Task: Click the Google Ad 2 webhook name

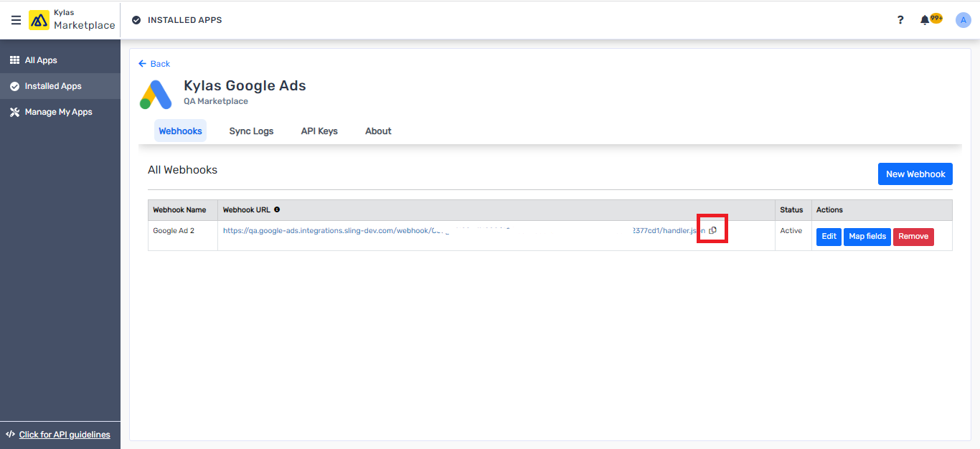Action: click(174, 231)
